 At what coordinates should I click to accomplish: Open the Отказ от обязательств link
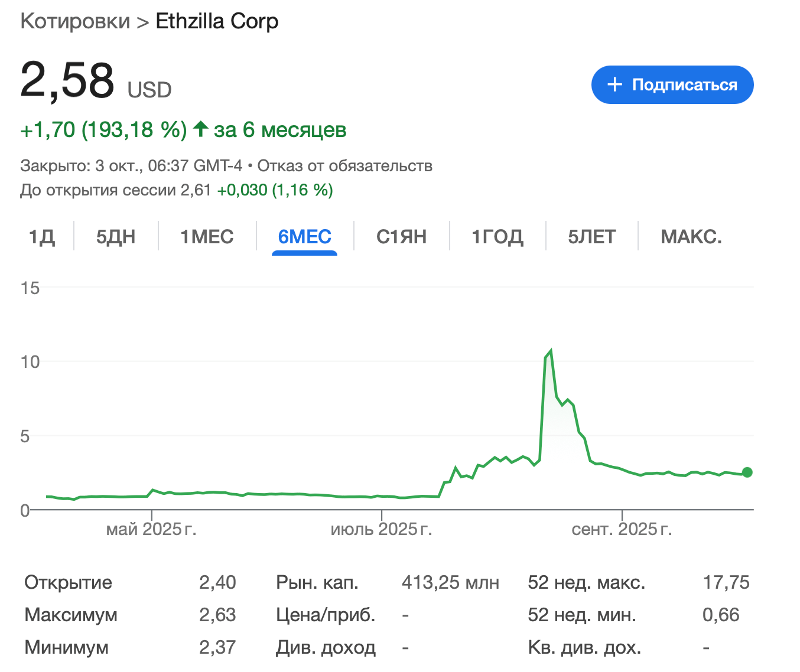(x=344, y=166)
